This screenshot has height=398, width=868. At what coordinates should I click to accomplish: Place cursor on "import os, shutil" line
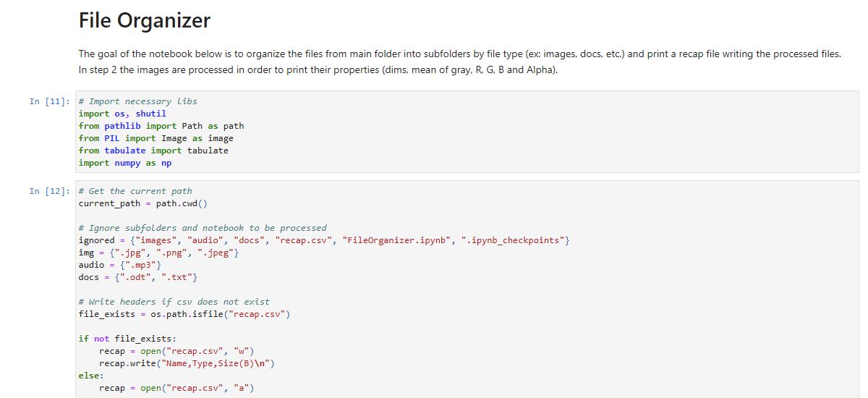coord(122,114)
